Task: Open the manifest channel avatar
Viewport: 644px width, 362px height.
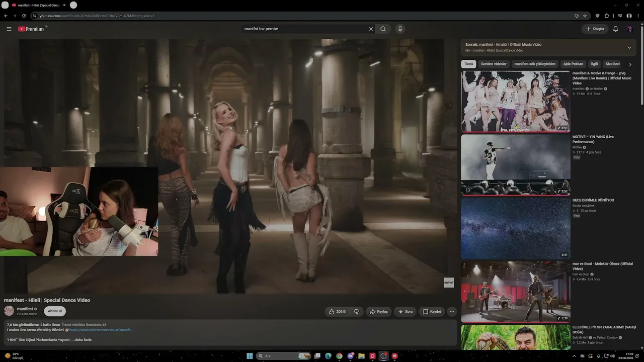Action: 9,311
